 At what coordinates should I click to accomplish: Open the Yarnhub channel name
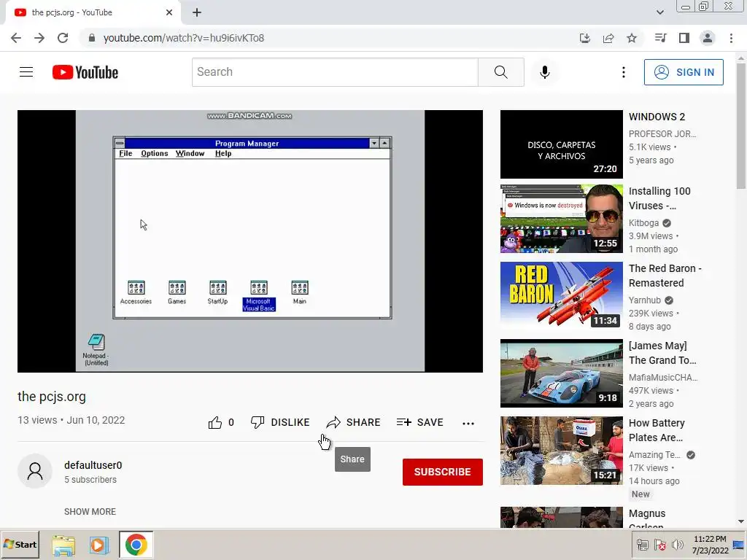coord(645,300)
